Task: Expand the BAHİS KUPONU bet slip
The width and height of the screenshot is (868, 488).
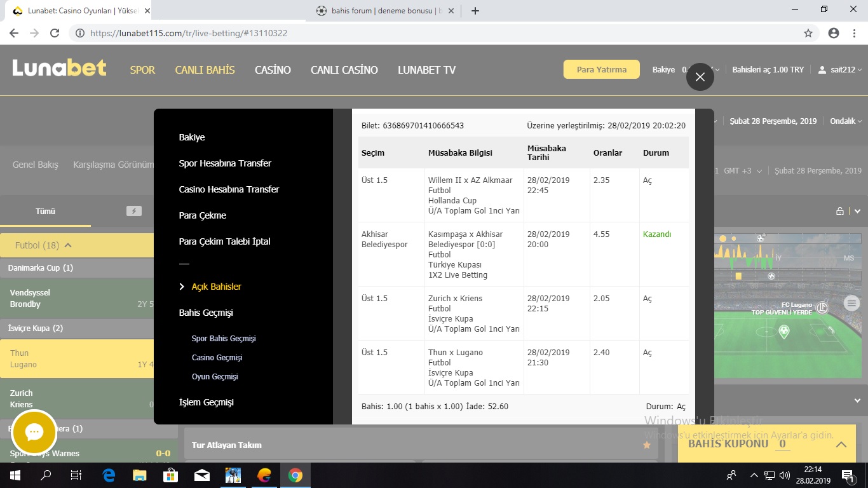Action: coord(841,445)
